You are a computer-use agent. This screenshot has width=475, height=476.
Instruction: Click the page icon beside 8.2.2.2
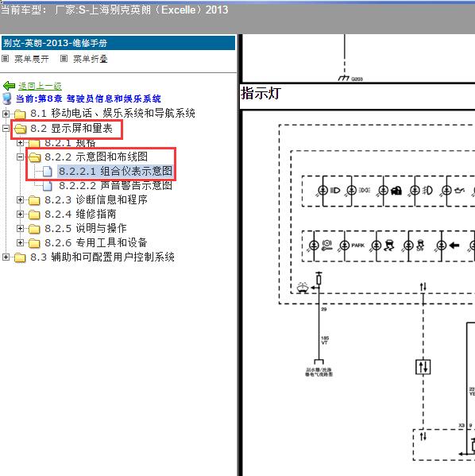(48, 185)
